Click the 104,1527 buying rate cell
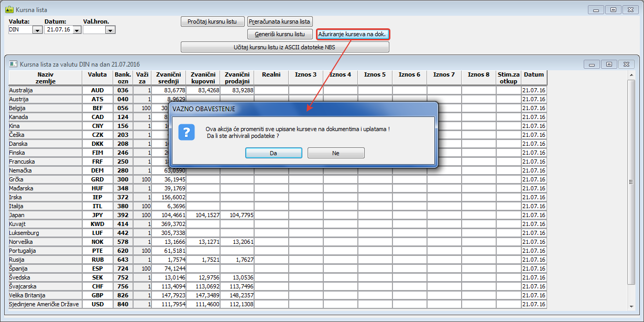 coord(202,215)
